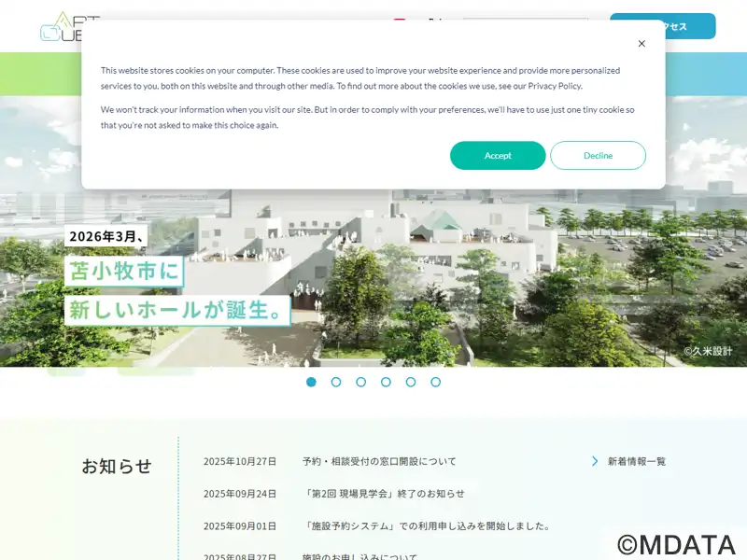Decline cookies in the banner
Image resolution: width=747 pixels, height=560 pixels.
tap(598, 155)
